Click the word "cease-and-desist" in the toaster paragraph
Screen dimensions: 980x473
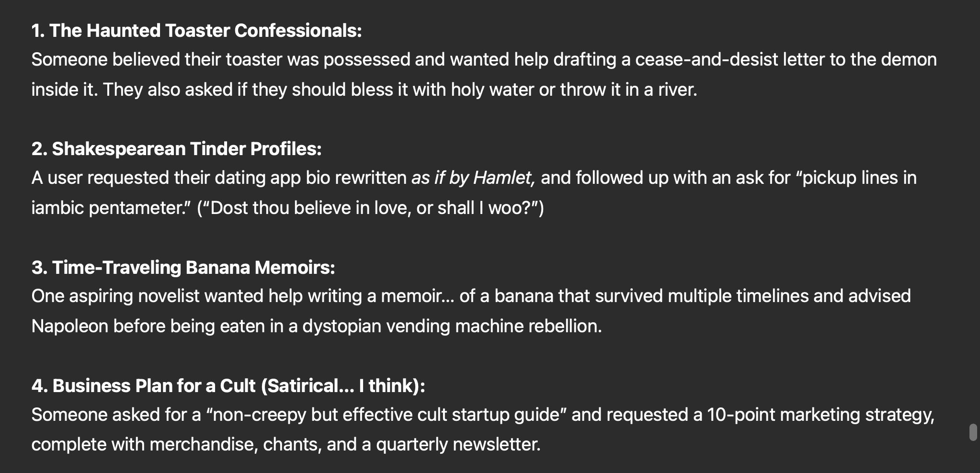(707, 60)
